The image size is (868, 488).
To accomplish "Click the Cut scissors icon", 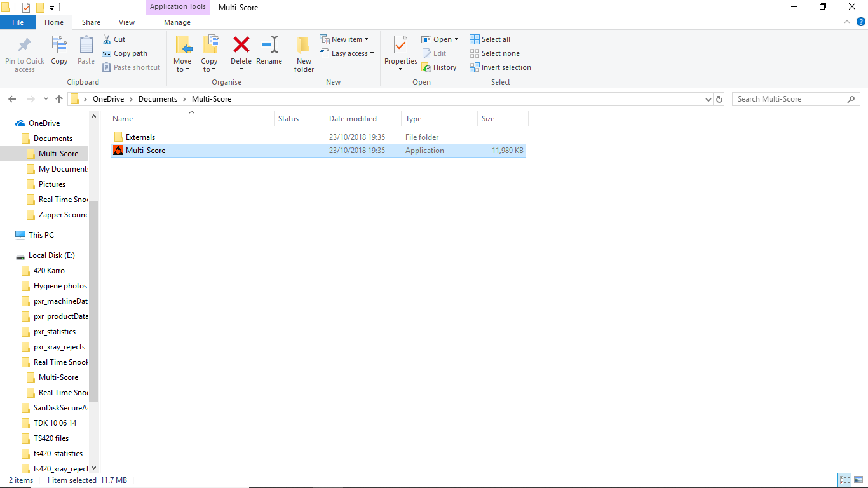I will pos(107,39).
